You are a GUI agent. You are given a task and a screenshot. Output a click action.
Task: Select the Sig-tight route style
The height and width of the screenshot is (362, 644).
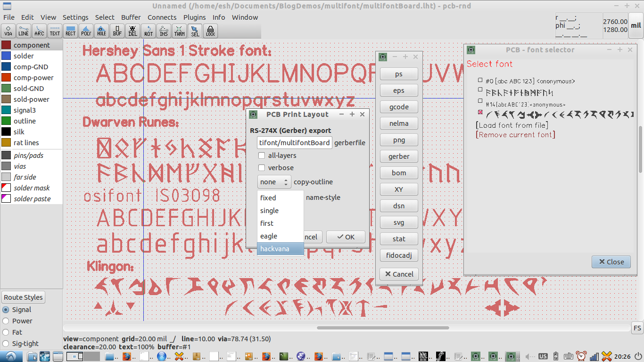(6, 344)
